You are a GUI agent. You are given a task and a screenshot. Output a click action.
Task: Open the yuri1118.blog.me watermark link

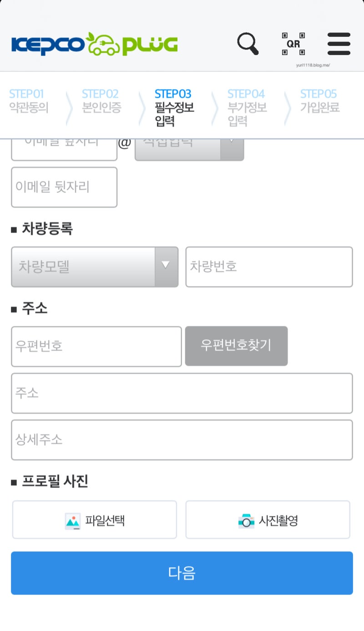312,65
